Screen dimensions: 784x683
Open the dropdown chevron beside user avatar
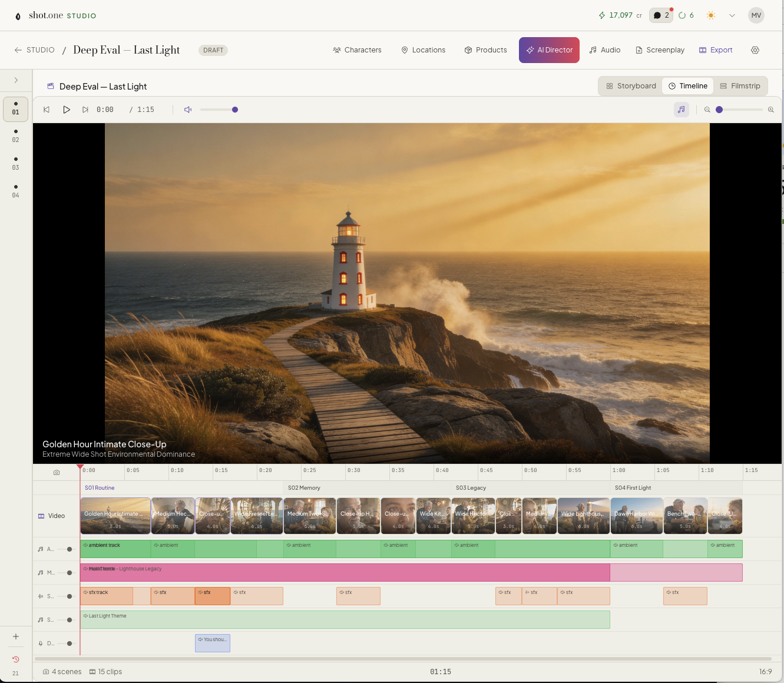732,15
